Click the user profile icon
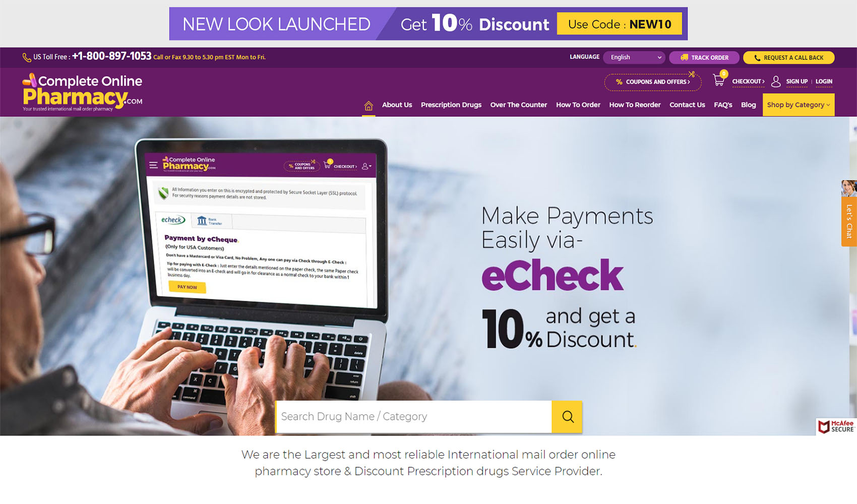857x504 pixels. coord(776,81)
